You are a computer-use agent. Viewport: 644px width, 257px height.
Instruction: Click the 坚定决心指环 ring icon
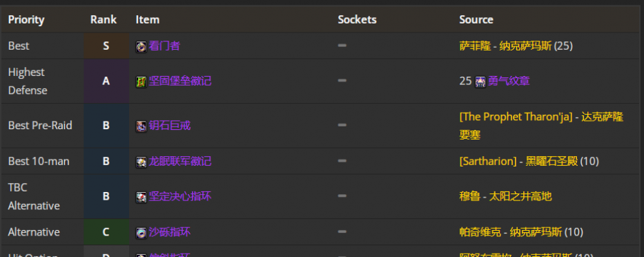[x=142, y=198]
